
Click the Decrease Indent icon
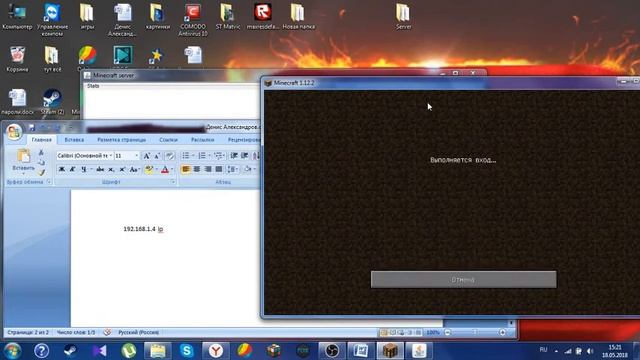[234, 156]
